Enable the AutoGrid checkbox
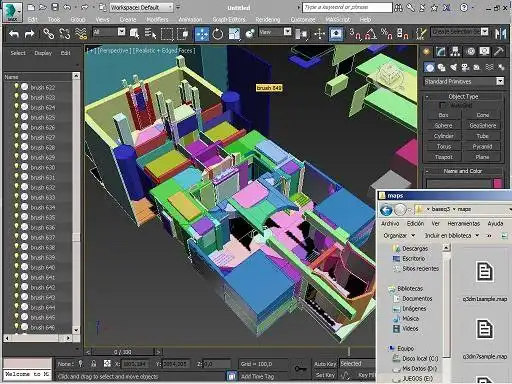 442,105
